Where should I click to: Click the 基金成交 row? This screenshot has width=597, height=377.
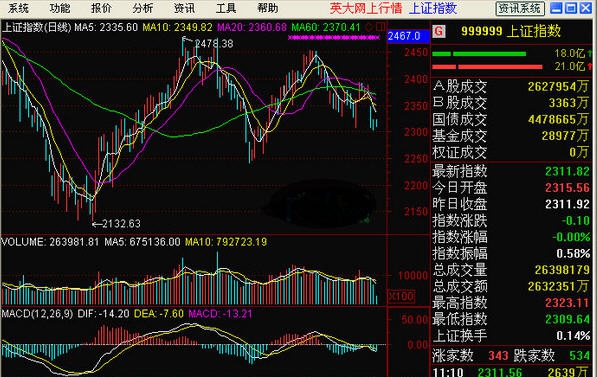click(x=511, y=136)
